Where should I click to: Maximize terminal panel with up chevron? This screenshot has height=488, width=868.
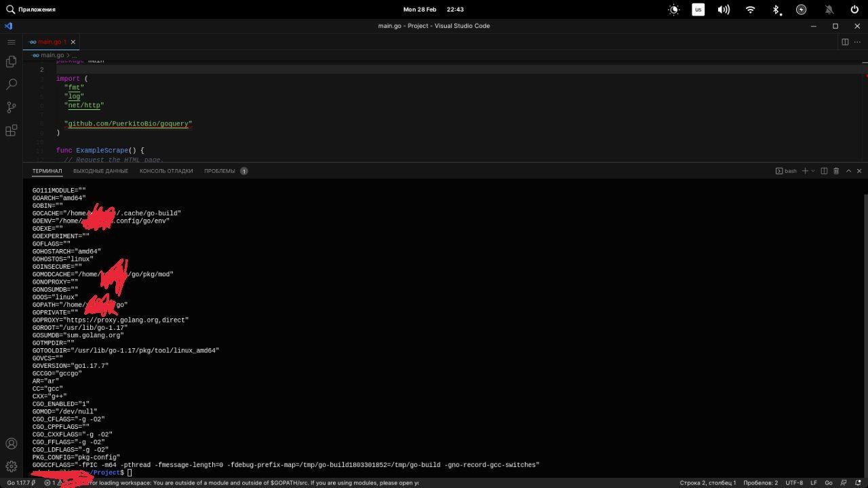pos(848,171)
